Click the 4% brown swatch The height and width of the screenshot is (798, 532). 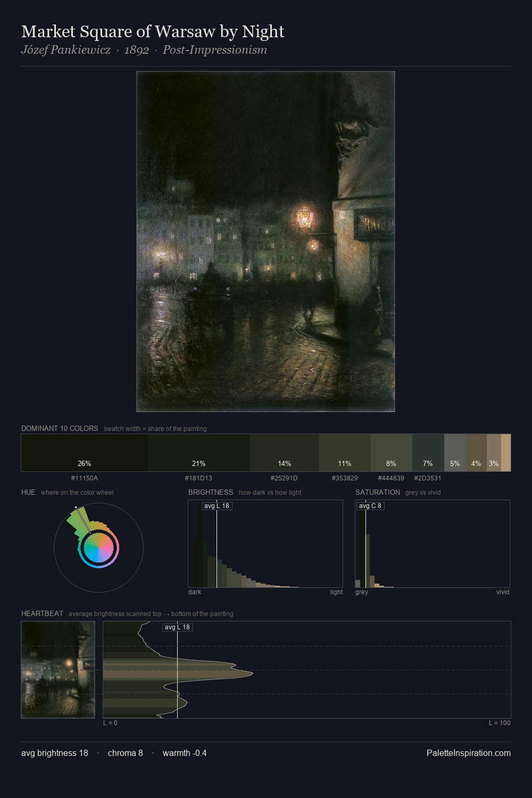477,453
